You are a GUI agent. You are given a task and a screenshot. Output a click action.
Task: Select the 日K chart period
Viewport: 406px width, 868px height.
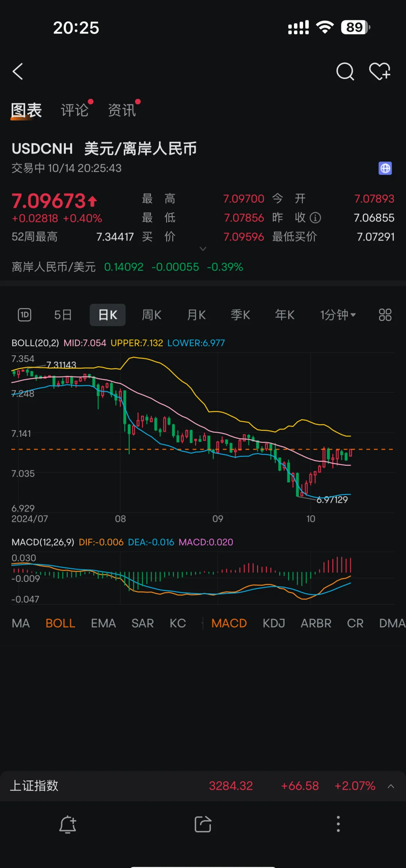pos(108,315)
